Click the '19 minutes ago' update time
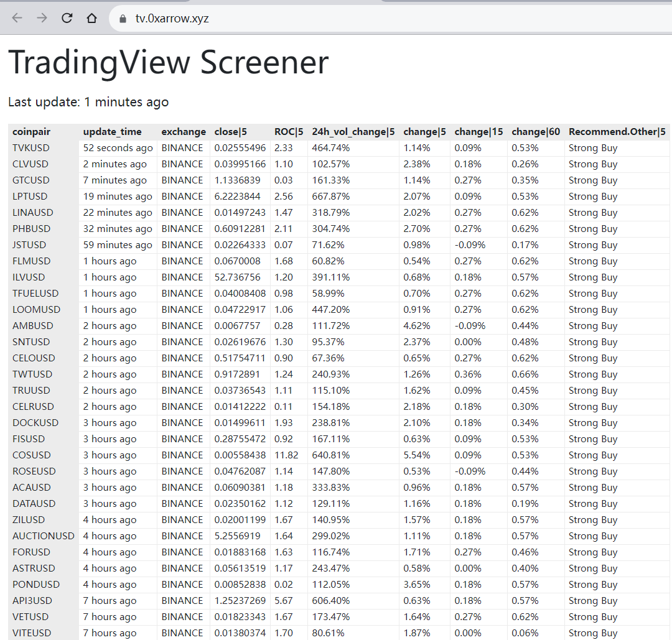 [x=118, y=197]
